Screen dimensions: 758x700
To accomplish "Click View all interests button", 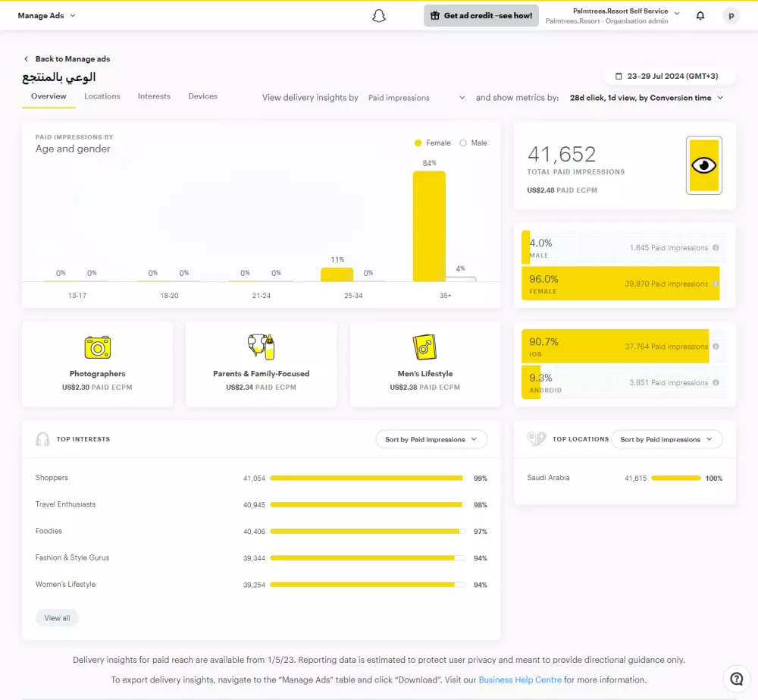I will [x=57, y=618].
